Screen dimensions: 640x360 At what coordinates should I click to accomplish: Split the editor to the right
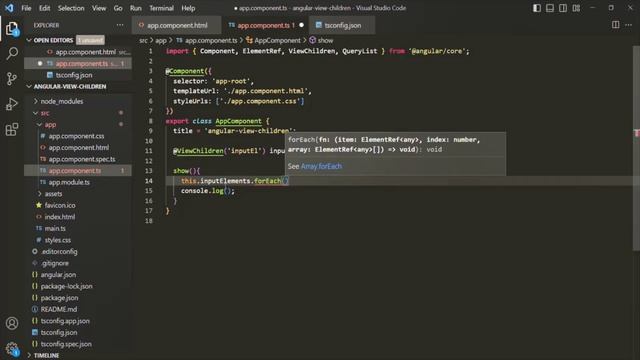pyautogui.click(x=616, y=25)
